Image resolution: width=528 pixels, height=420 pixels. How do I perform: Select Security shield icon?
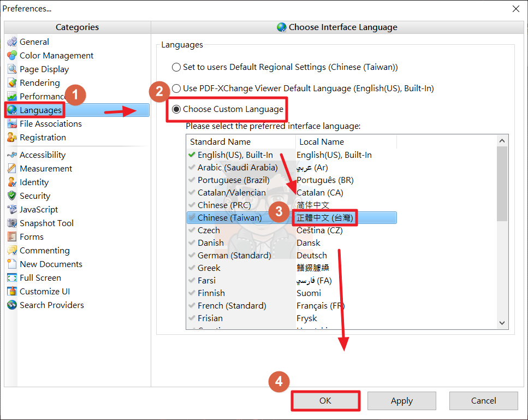point(12,196)
